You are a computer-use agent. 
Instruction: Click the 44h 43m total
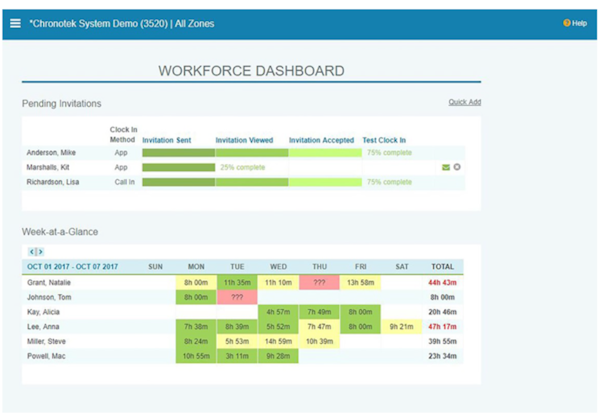tap(442, 283)
